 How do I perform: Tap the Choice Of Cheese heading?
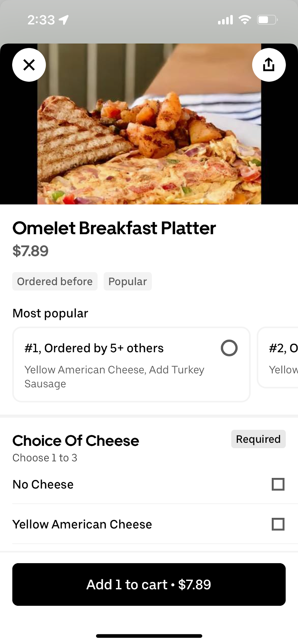76,441
